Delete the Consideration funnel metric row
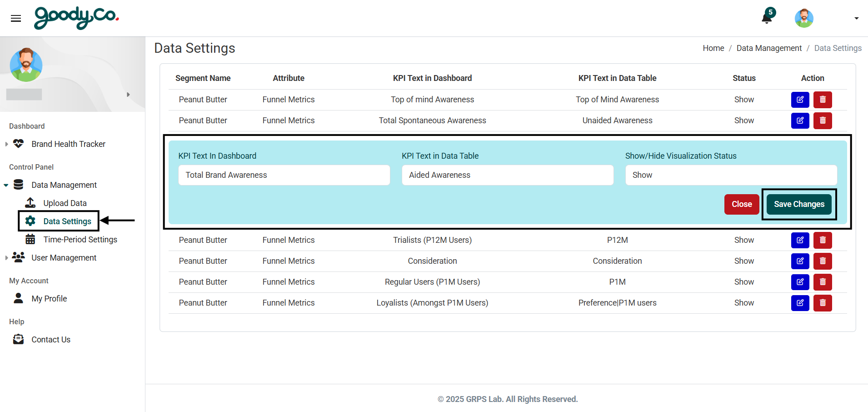 click(823, 261)
